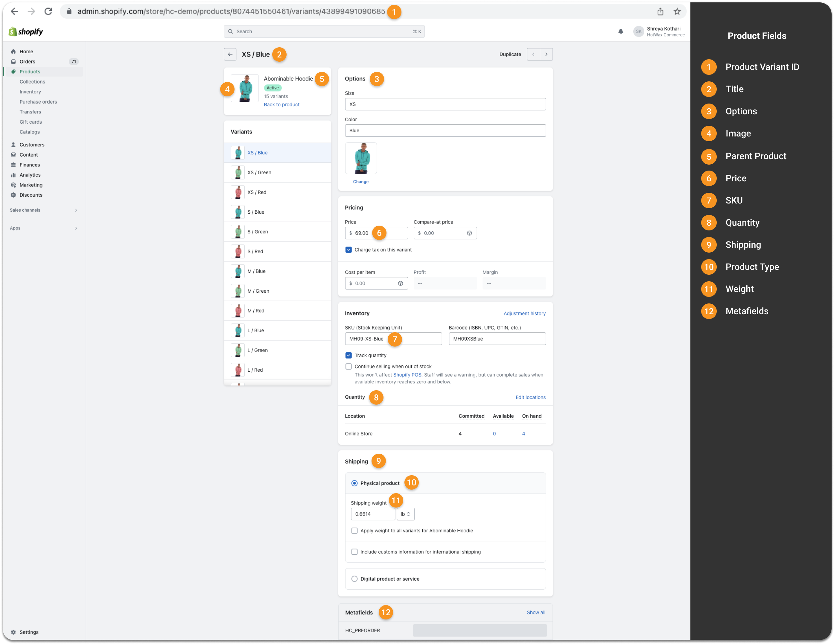Click the Available quantity 0 link
Viewport: 834px width, 644px height.
click(494, 434)
